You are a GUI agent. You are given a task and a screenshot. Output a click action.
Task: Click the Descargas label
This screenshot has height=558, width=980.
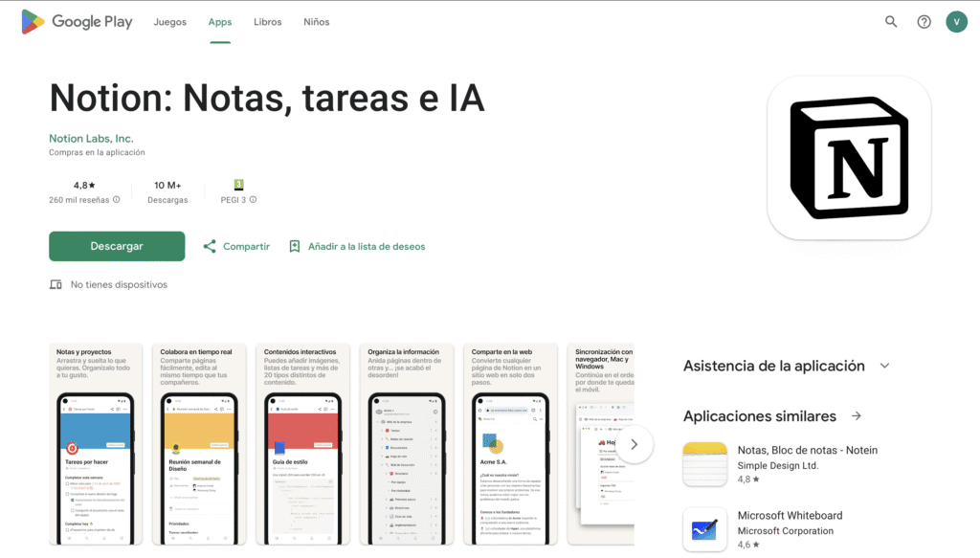167,200
